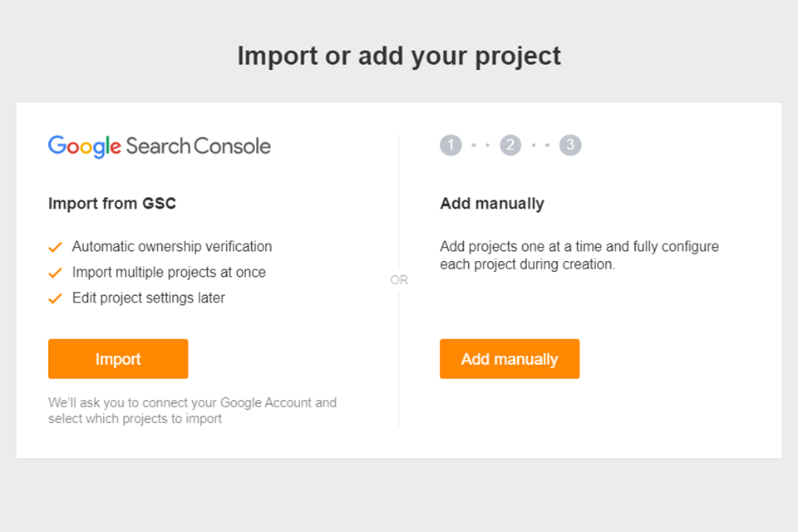
Task: Click checkmark beside Import multiple projects
Action: 56,273
